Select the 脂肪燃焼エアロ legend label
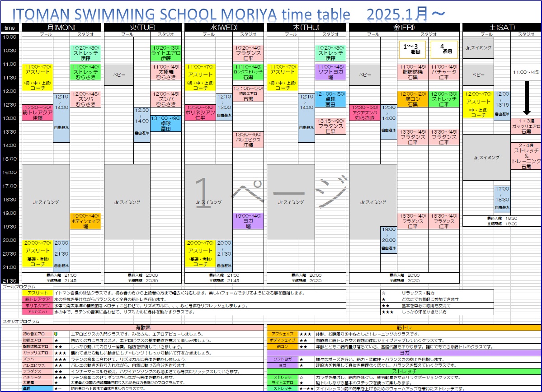542x392 pixels. pos(38,346)
